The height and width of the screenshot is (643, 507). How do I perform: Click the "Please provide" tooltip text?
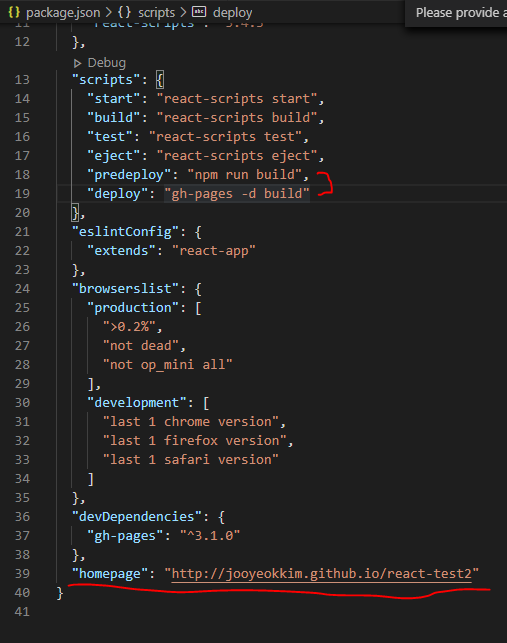click(x=461, y=13)
